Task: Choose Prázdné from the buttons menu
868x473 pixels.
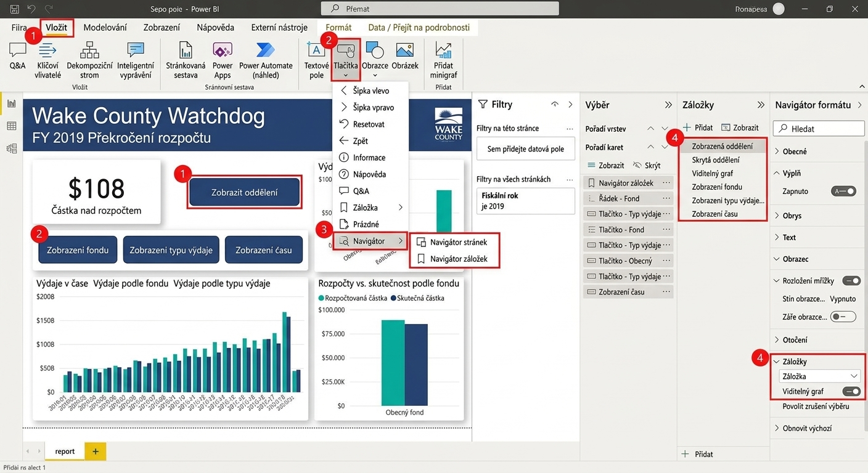Action: pyautogui.click(x=371, y=224)
